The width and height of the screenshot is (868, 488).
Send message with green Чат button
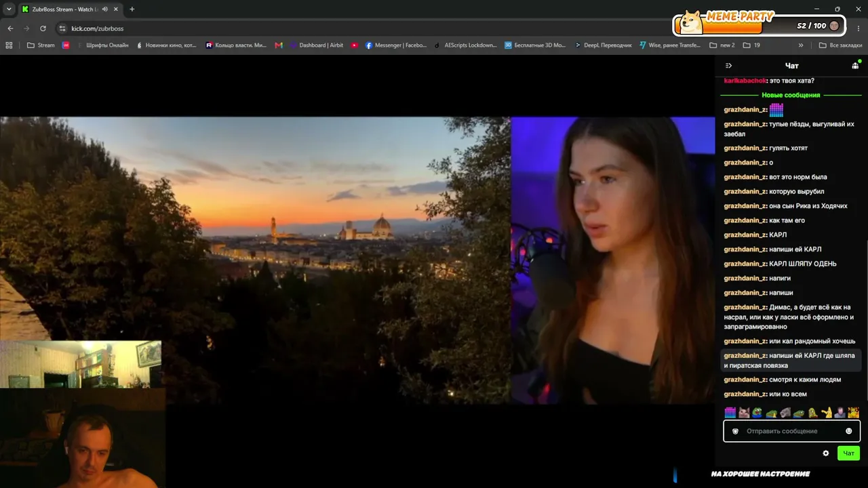[848, 453]
